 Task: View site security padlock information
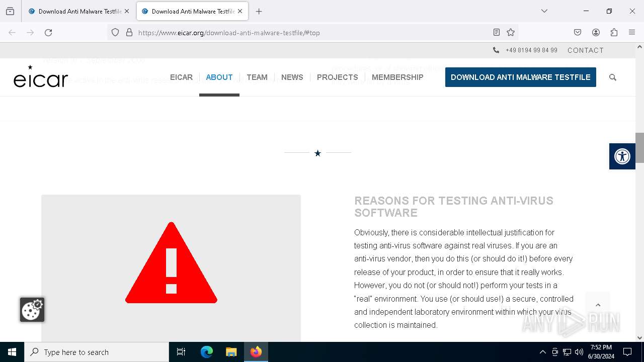(x=129, y=33)
